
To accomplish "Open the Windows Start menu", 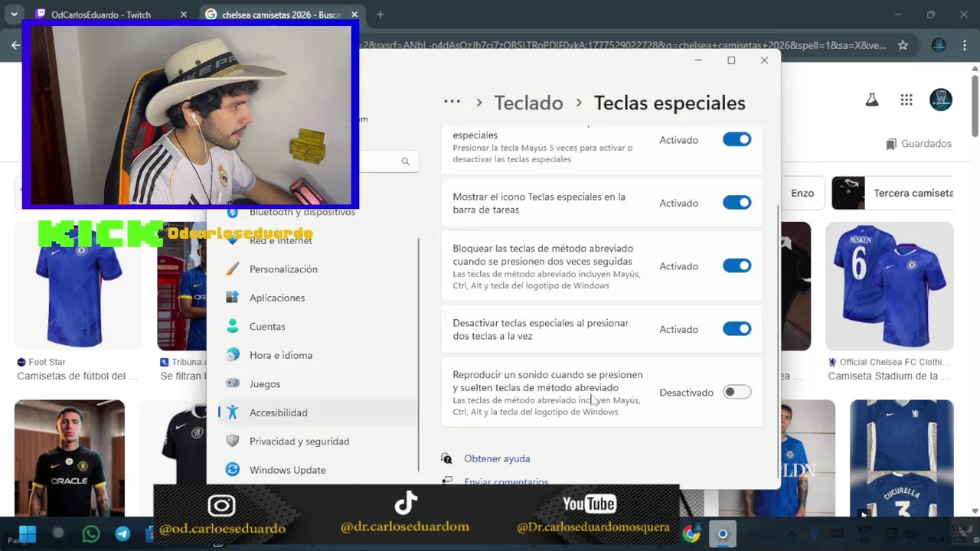I will [27, 533].
